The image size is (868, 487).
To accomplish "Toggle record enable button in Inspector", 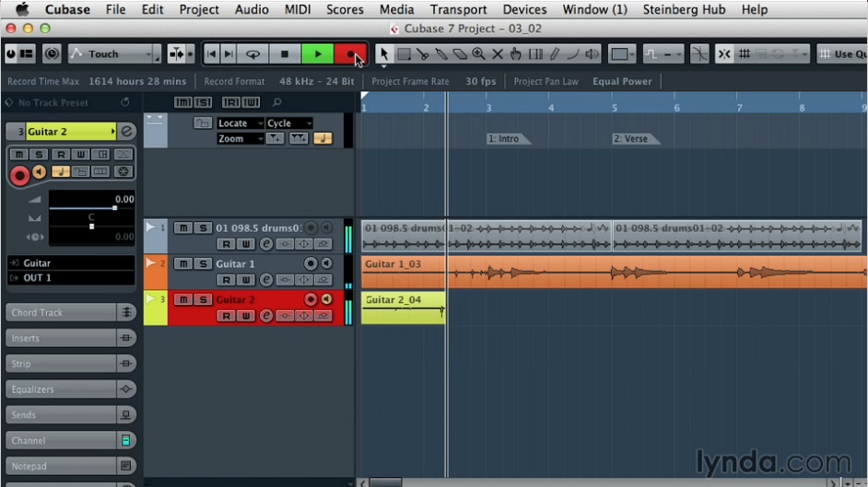I will click(19, 176).
